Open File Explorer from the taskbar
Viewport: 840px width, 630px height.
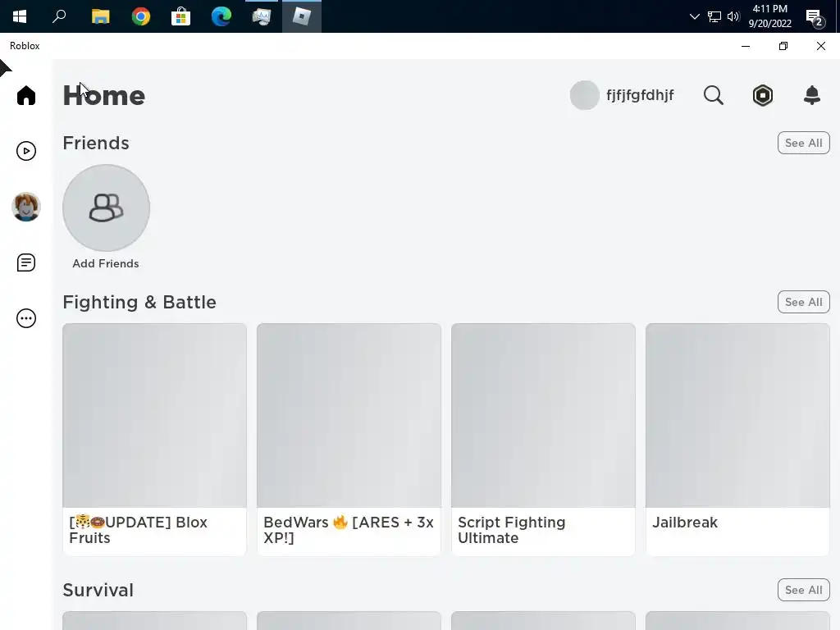100,16
